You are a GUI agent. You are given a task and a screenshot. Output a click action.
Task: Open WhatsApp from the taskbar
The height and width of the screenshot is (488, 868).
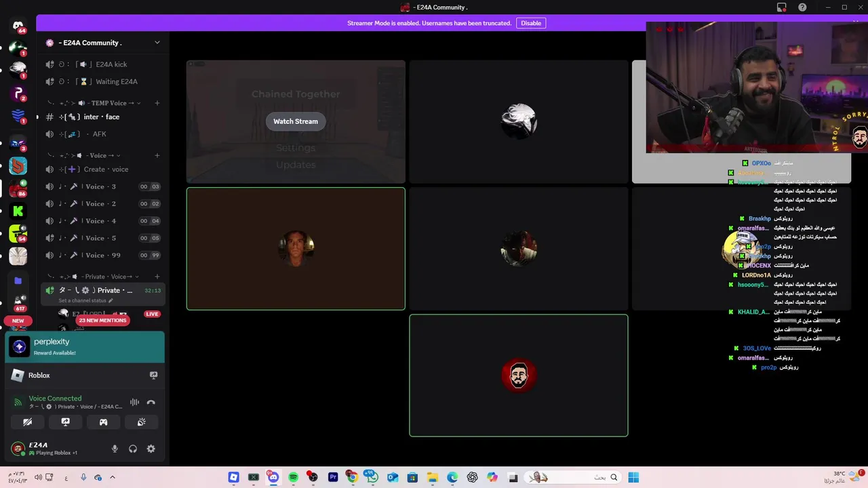tap(371, 476)
